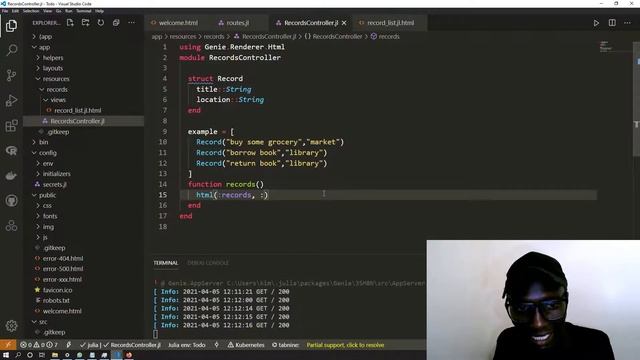Click RecordsController breadcrumb module

coord(337,36)
